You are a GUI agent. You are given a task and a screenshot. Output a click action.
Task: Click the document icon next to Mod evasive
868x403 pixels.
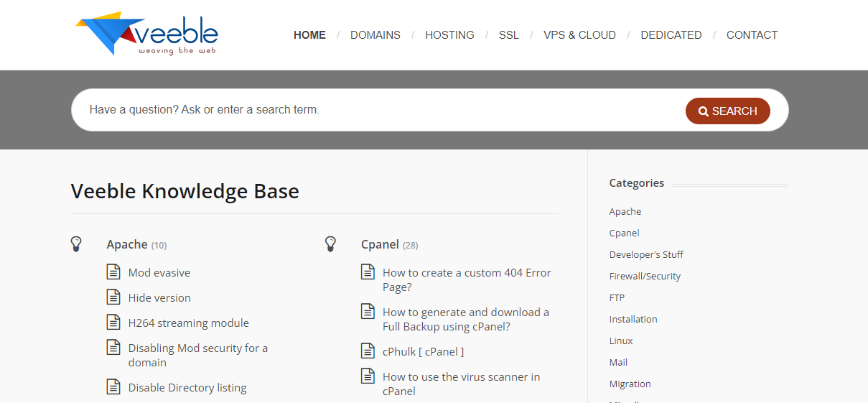click(113, 272)
